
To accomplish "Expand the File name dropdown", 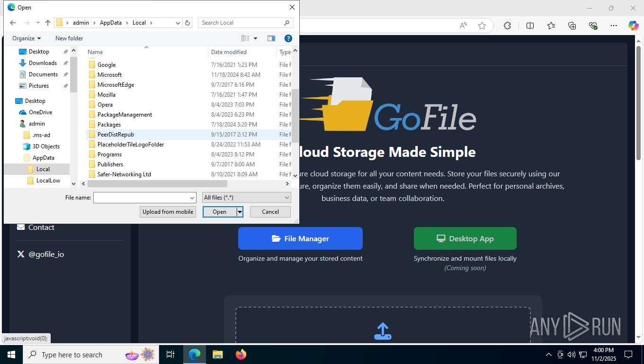I will (192, 198).
